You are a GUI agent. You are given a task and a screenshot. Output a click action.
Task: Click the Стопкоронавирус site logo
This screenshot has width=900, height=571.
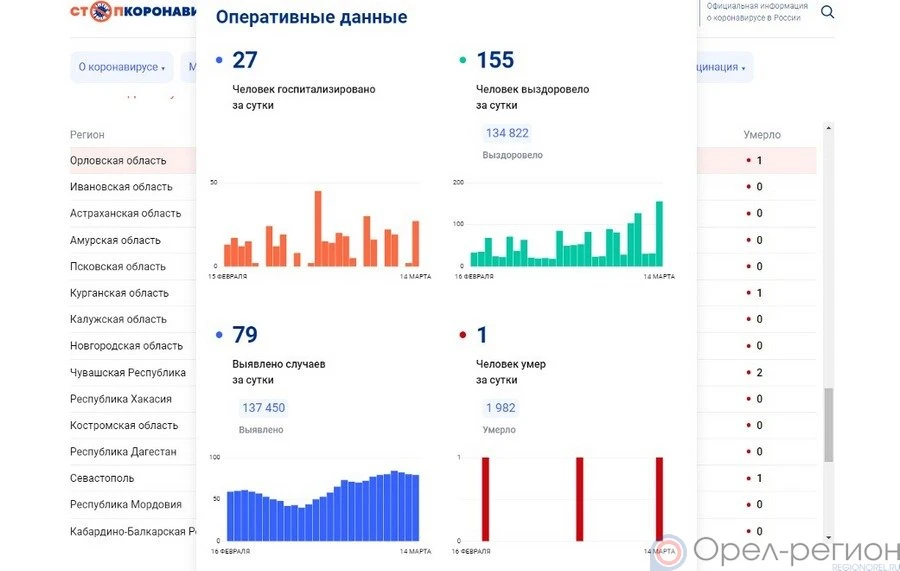pos(130,12)
